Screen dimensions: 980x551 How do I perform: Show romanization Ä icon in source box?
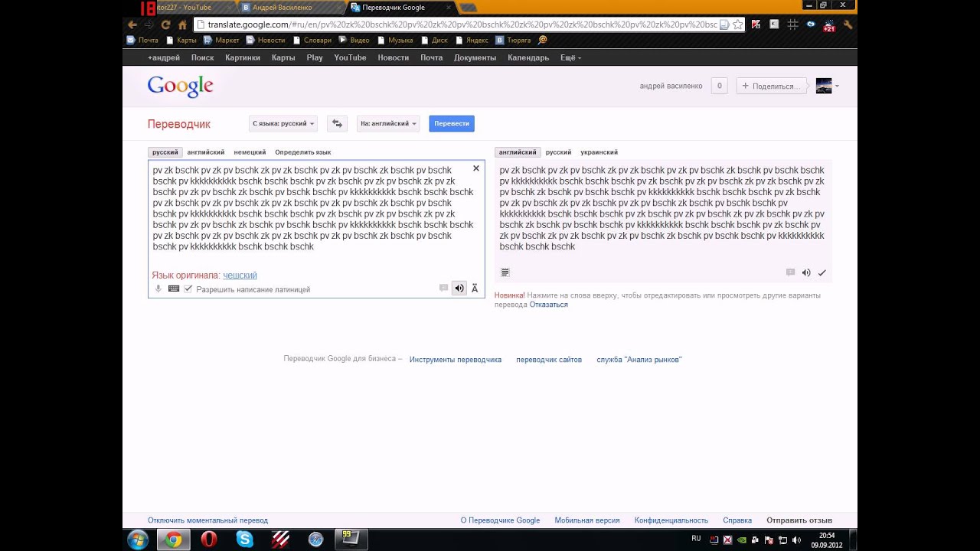[x=475, y=288]
